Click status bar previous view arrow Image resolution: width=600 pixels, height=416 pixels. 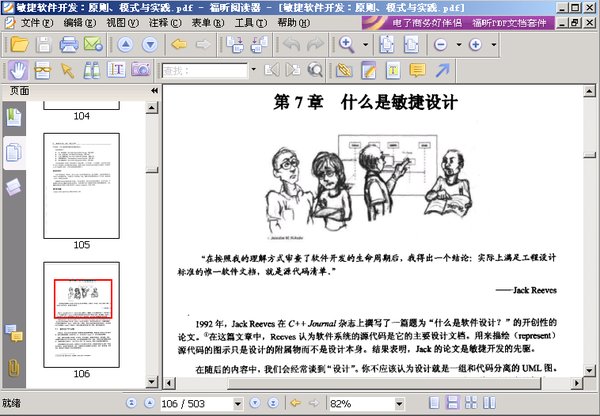[295, 403]
